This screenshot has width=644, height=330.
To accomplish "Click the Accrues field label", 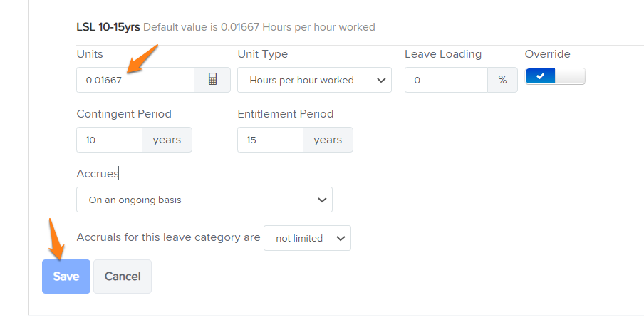I will (98, 174).
